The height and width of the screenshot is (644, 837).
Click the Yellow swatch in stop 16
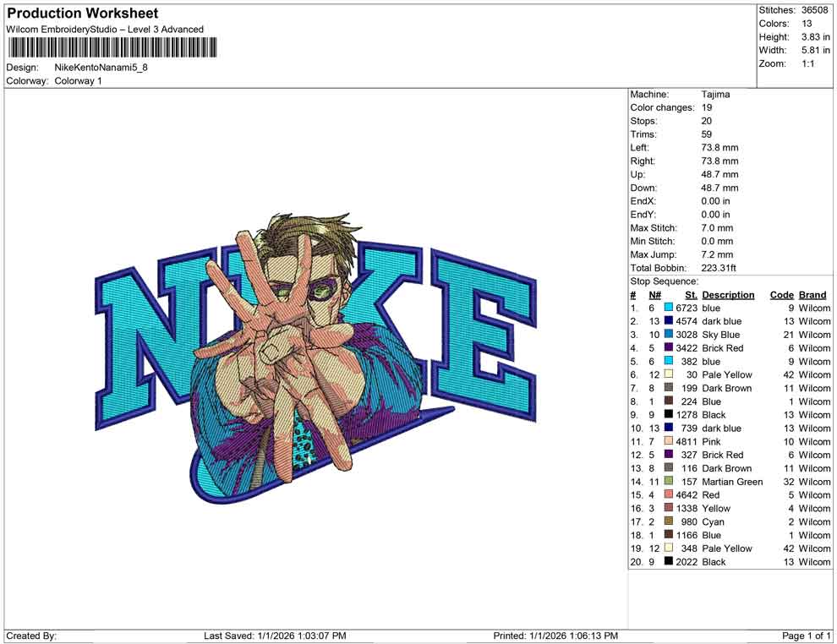point(668,508)
